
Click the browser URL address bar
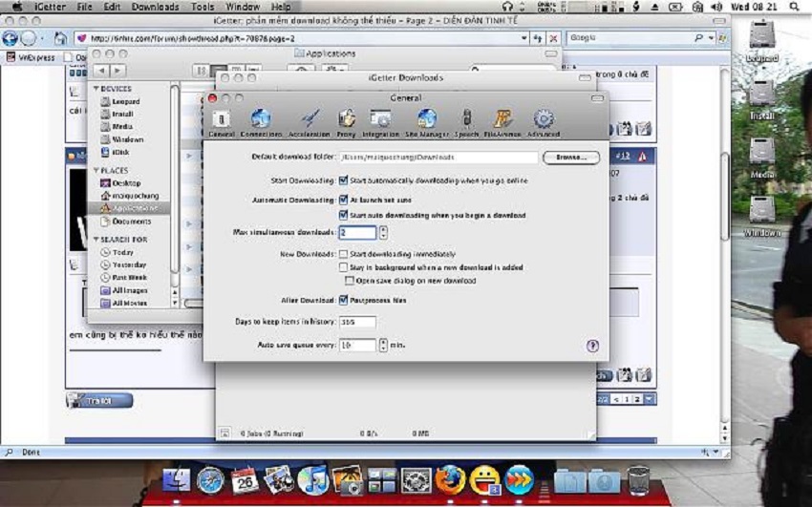pos(298,38)
